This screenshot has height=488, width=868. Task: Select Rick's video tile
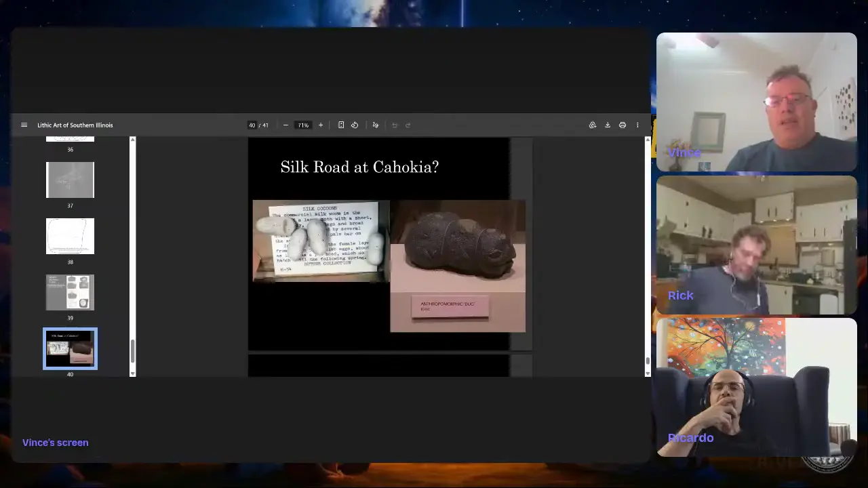click(x=757, y=245)
